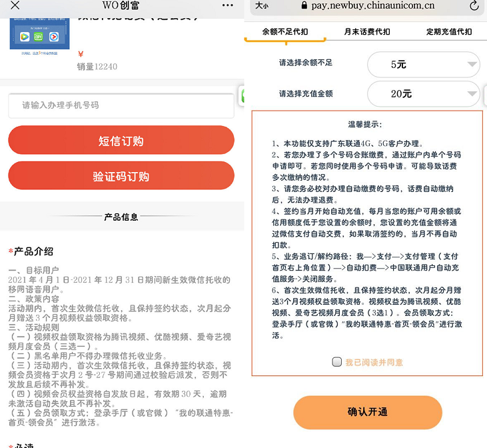Reload the page using the refresh icon

[474, 5]
